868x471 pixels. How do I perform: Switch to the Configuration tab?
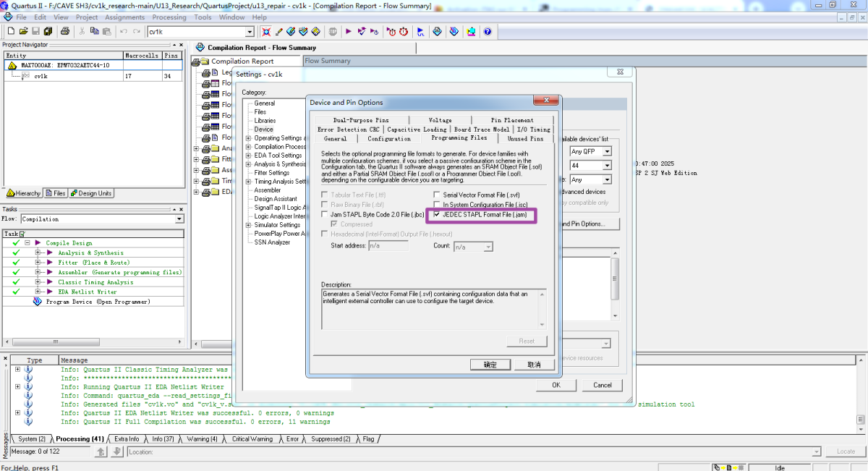click(389, 138)
